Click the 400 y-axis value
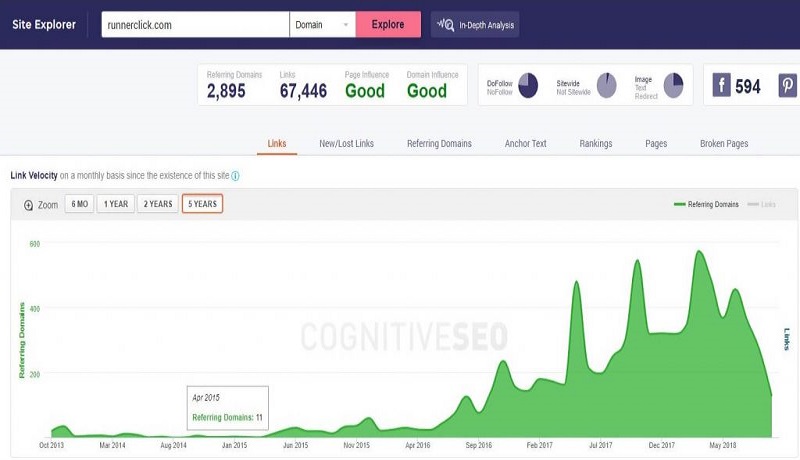800x460 pixels. coord(35,309)
